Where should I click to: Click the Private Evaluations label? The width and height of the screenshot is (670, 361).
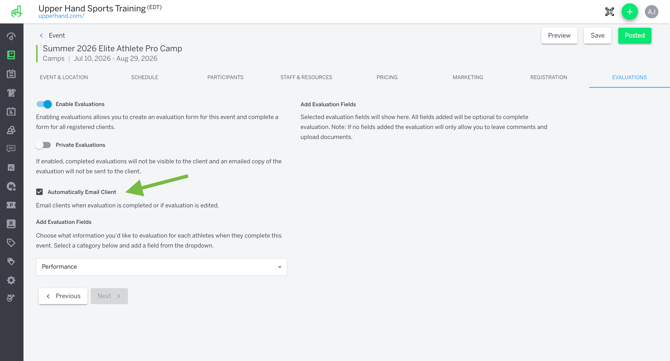pyautogui.click(x=80, y=145)
